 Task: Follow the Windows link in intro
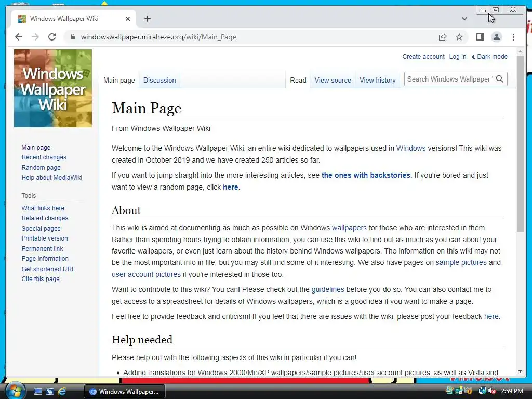pyautogui.click(x=410, y=148)
